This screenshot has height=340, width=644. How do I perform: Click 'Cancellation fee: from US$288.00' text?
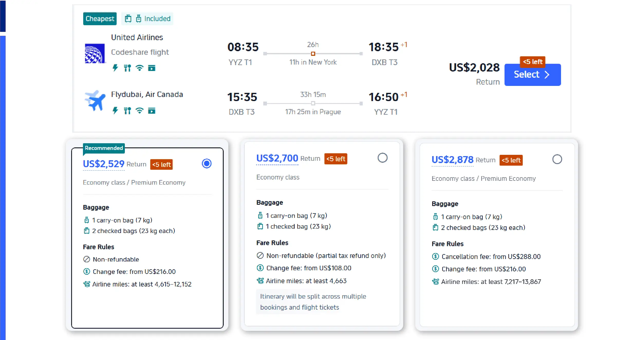[491, 257]
